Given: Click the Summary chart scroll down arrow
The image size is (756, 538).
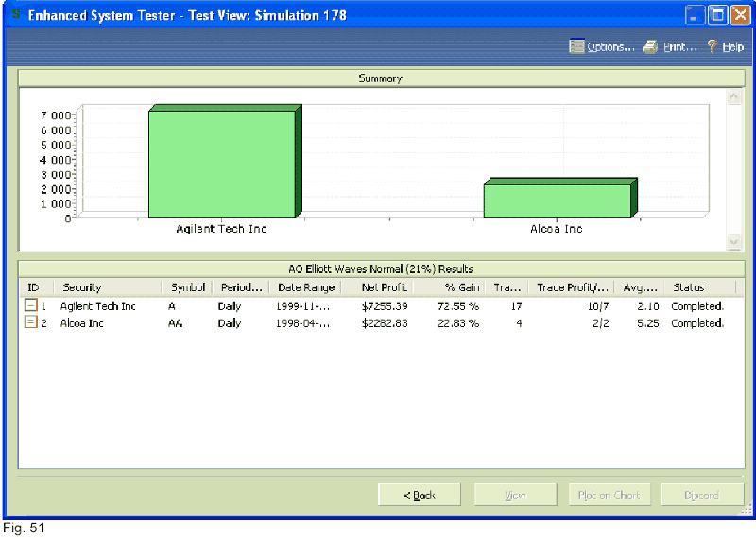Looking at the screenshot, I should click(x=733, y=241).
